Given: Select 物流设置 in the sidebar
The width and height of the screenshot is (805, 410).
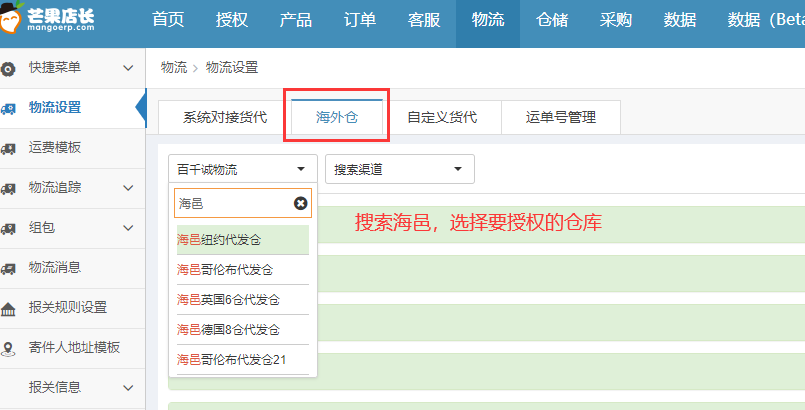Looking at the screenshot, I should coord(72,108).
